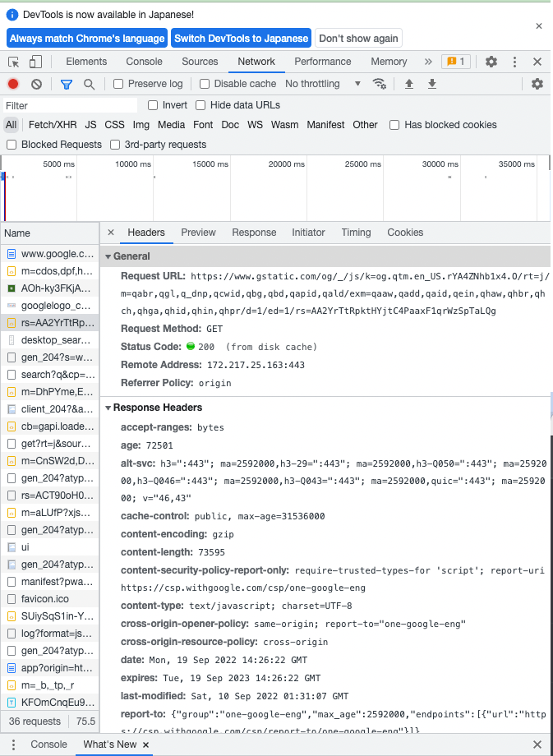
Task: Close the request details pane X
Action: pos(110,233)
